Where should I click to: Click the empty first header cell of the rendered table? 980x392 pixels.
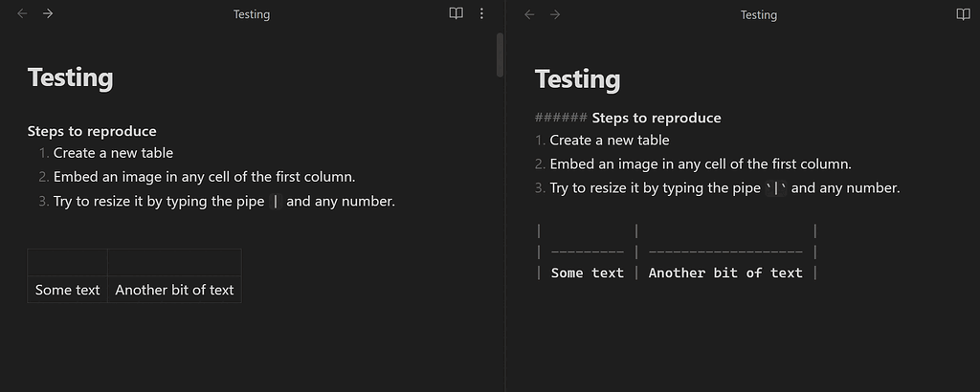68,263
